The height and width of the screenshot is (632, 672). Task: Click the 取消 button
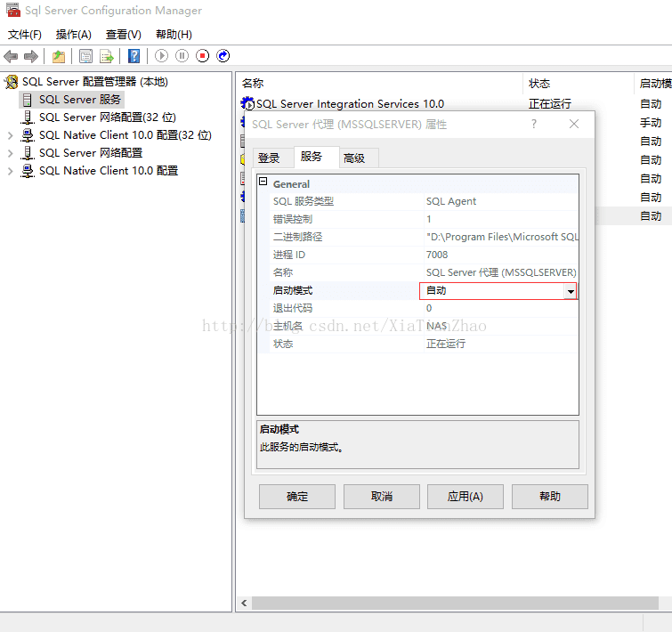pos(382,497)
